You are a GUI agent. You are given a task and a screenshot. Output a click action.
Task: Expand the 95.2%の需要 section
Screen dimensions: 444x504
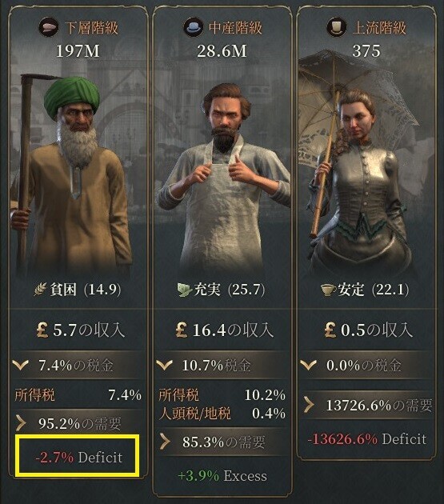(78, 424)
